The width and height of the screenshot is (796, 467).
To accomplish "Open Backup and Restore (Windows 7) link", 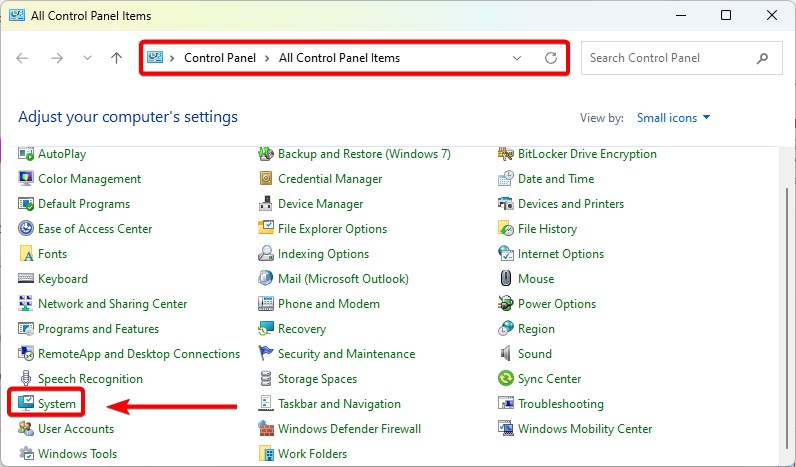I will tap(364, 153).
